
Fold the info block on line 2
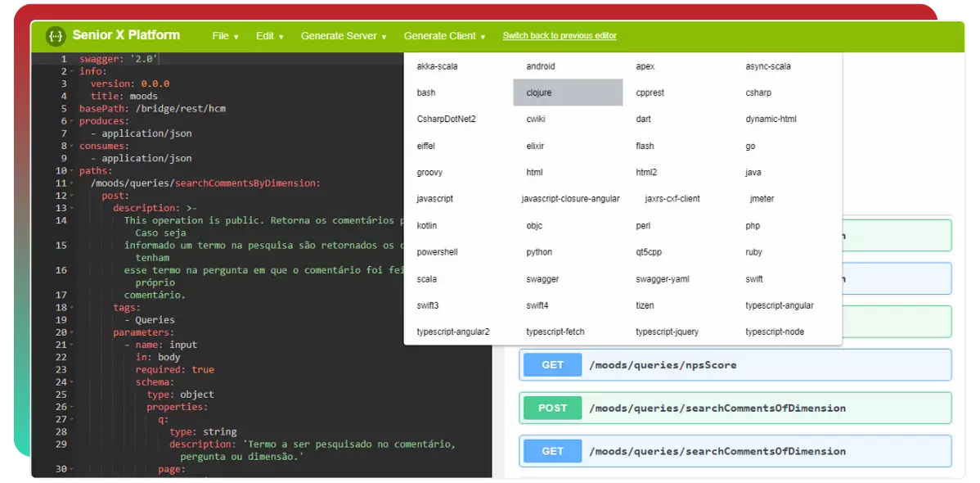(x=72, y=72)
